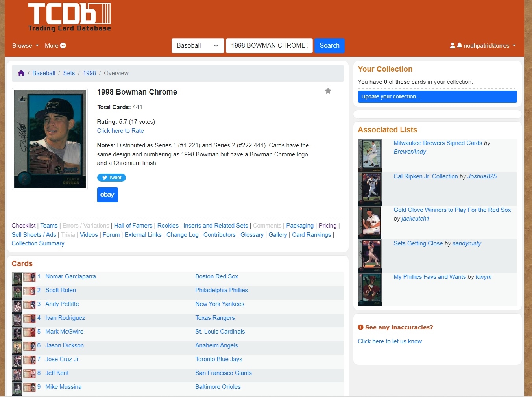Favorite the set with the star icon
532x397 pixels.
tap(328, 91)
